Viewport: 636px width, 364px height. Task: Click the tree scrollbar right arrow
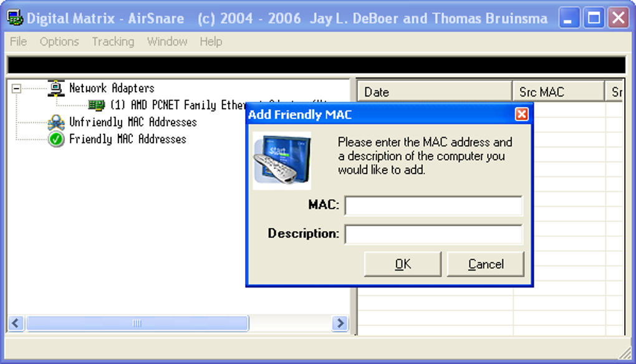340,323
